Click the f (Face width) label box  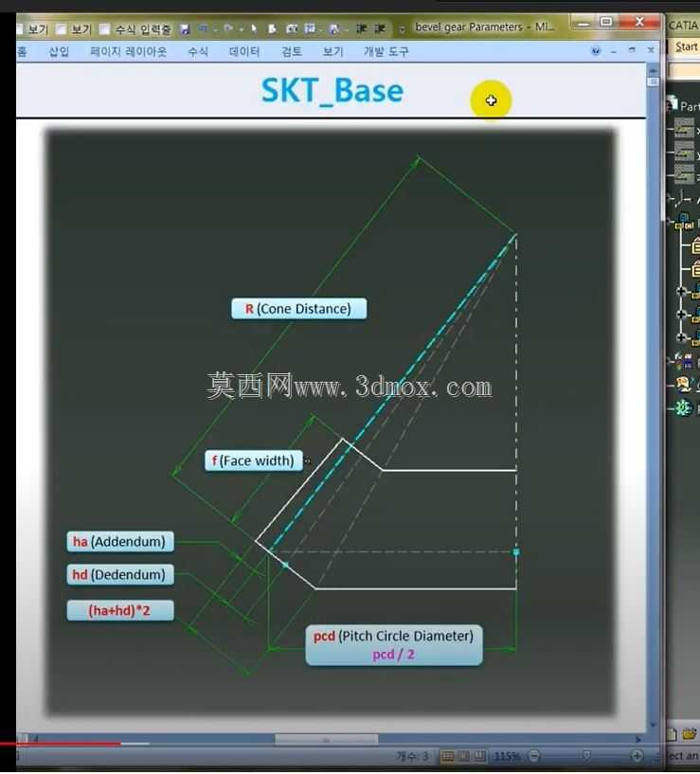tap(254, 460)
